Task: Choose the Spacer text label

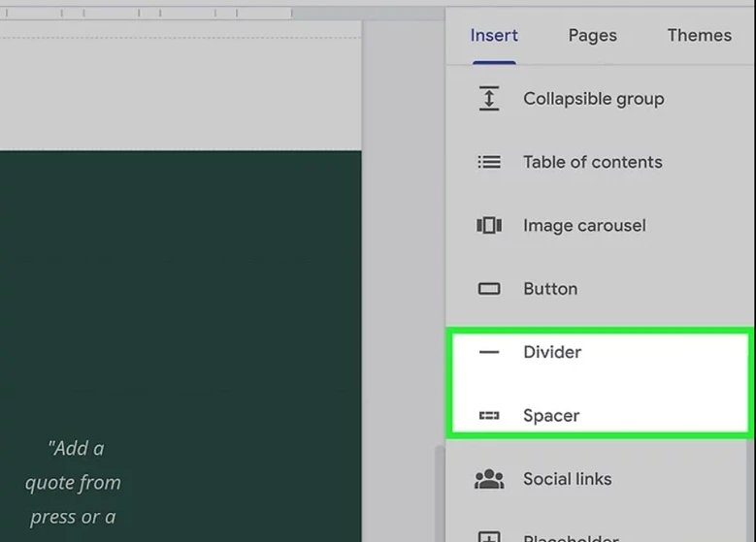Action: coord(551,416)
